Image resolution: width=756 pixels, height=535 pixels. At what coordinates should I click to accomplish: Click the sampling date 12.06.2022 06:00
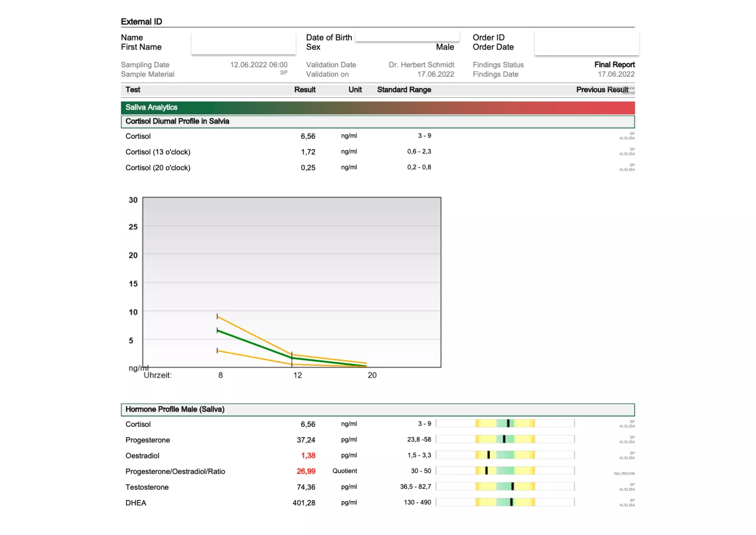tap(259, 65)
